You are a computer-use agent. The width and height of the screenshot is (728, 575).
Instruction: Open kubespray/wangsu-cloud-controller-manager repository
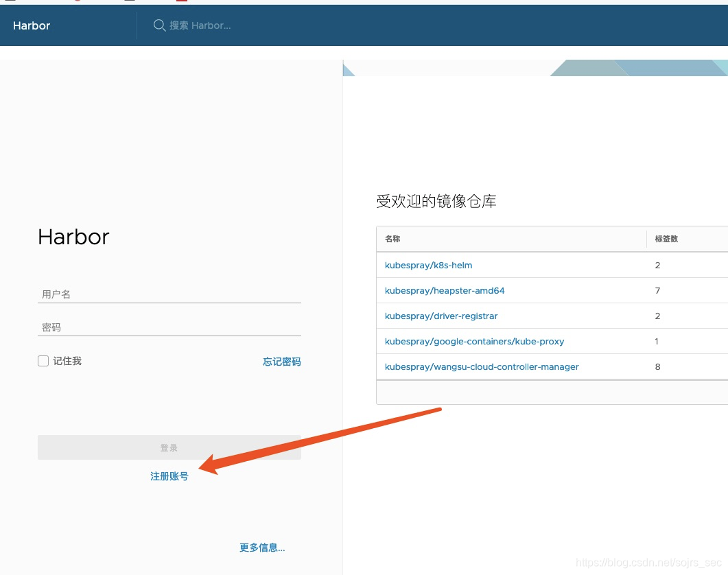pos(482,367)
